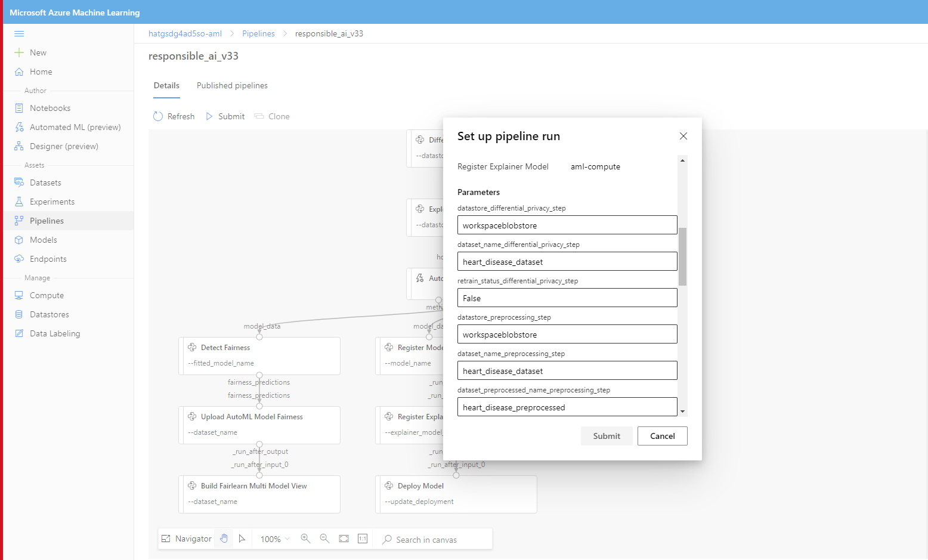
Task: Select the pointer selection tool
Action: pos(242,539)
